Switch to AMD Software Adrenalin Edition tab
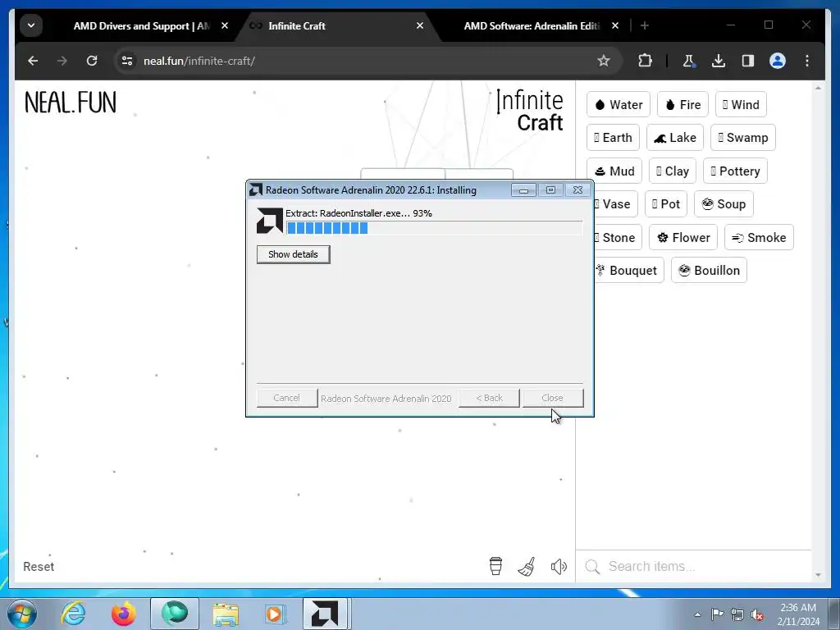The image size is (840, 630). (532, 25)
